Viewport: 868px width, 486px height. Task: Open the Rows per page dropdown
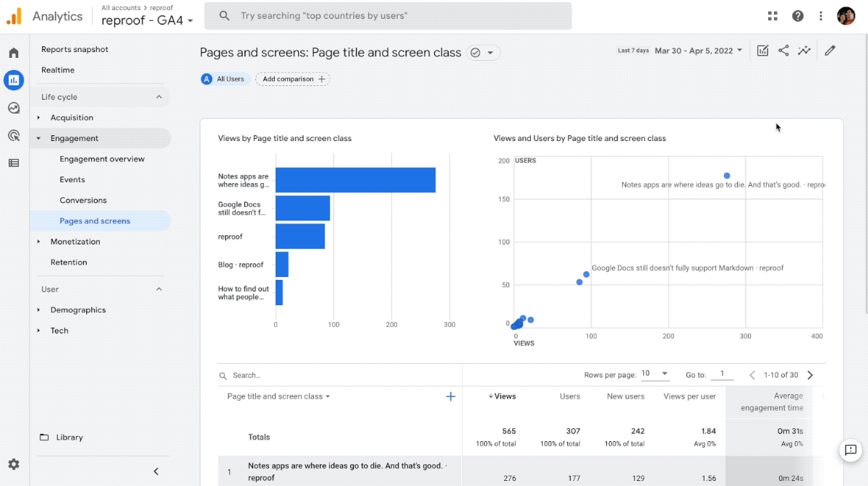coord(655,374)
